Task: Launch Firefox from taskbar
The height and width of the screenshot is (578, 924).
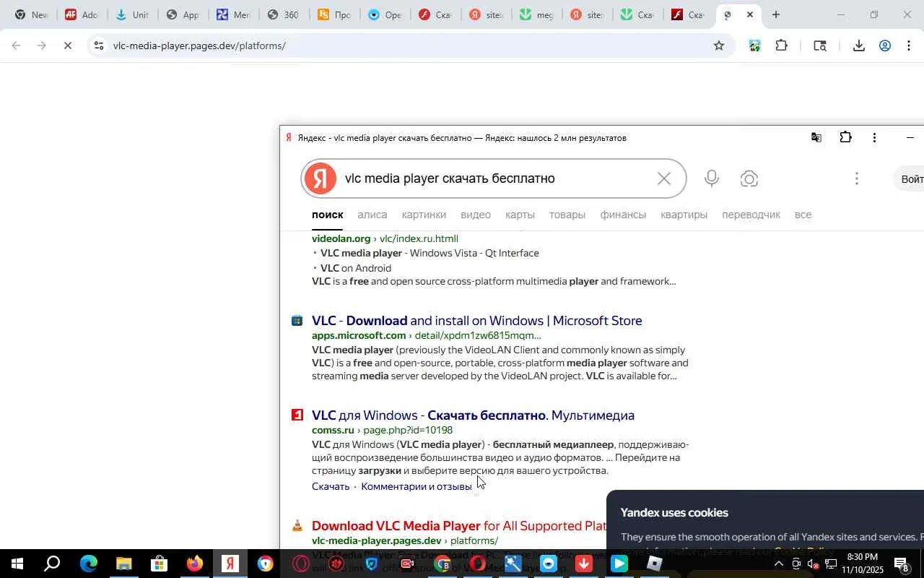Action: [194, 564]
